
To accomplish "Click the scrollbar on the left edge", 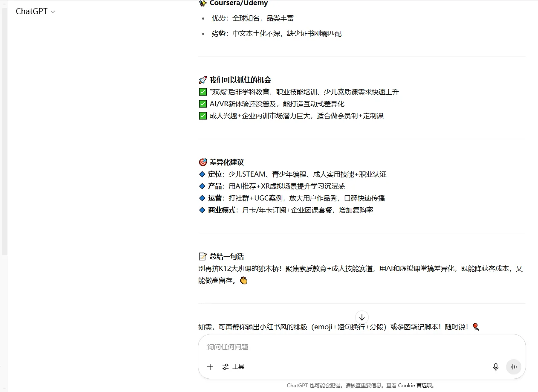I will coord(4,128).
